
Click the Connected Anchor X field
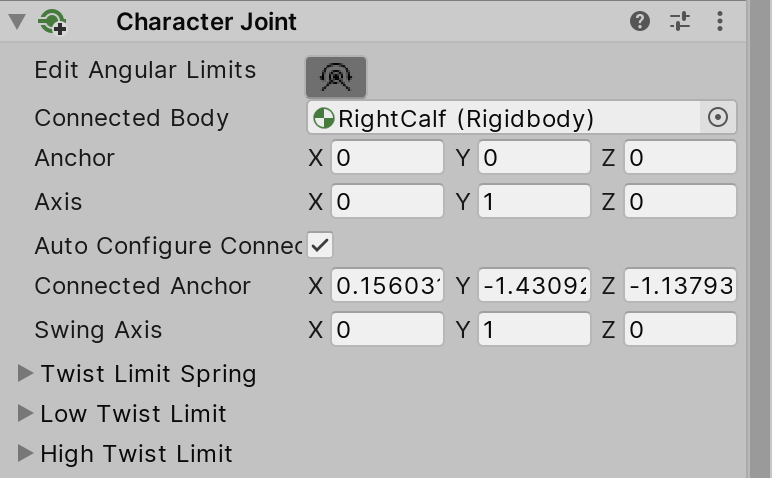(x=388, y=286)
